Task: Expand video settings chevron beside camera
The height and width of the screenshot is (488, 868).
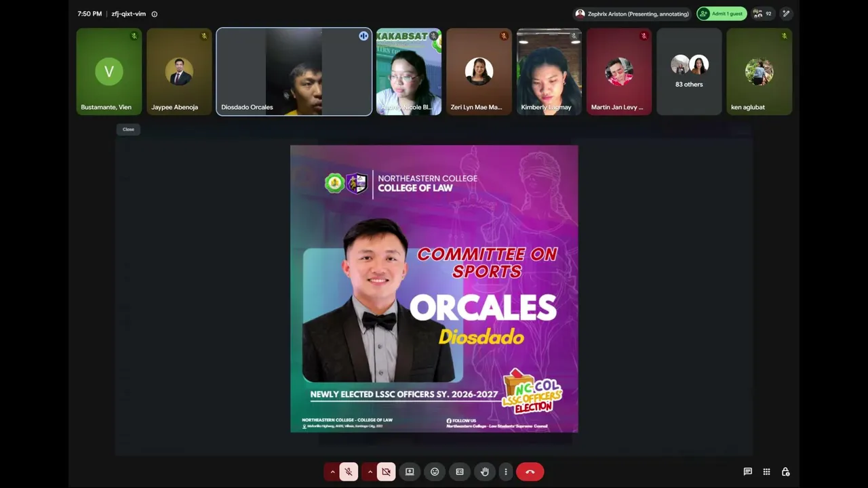Action: [370, 472]
